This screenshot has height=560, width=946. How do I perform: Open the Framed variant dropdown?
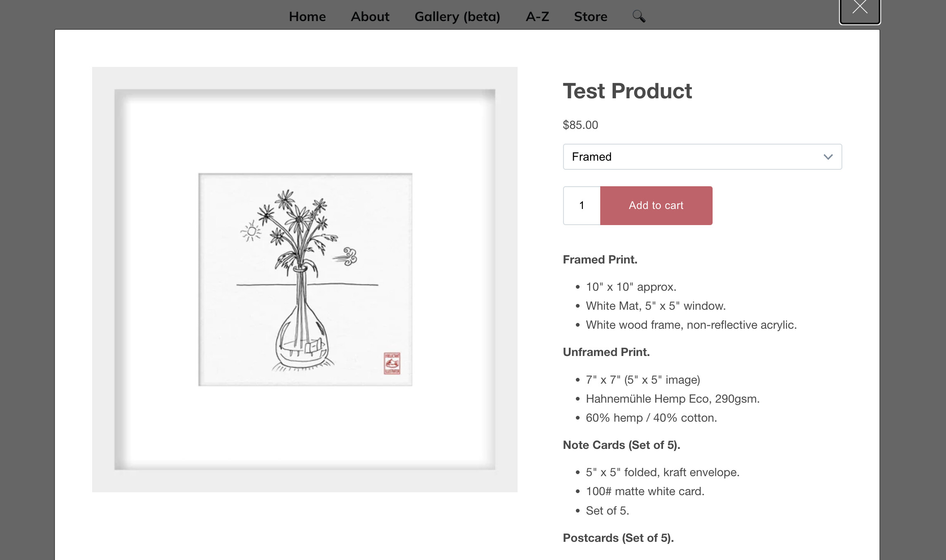coord(702,157)
